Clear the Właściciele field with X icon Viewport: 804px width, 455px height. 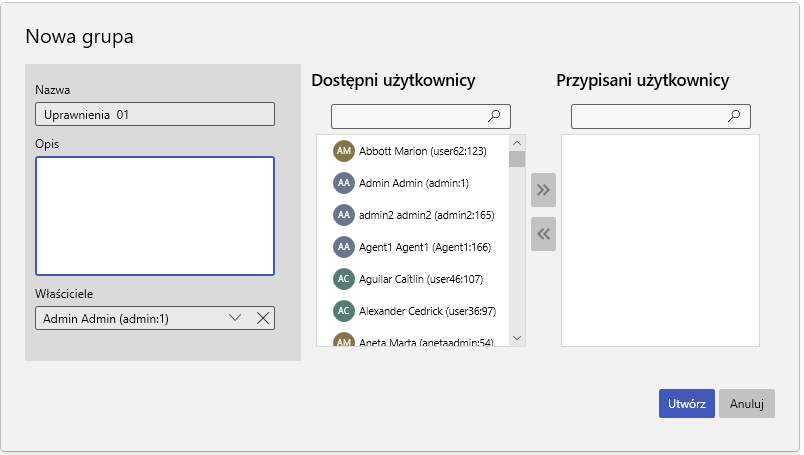click(263, 318)
